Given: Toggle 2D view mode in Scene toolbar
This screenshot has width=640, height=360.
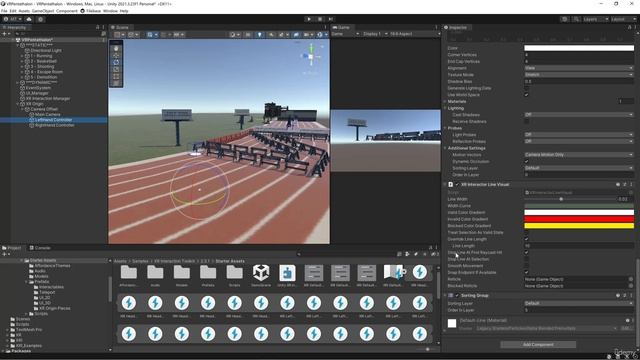Looking at the screenshot, I should tap(248, 35).
